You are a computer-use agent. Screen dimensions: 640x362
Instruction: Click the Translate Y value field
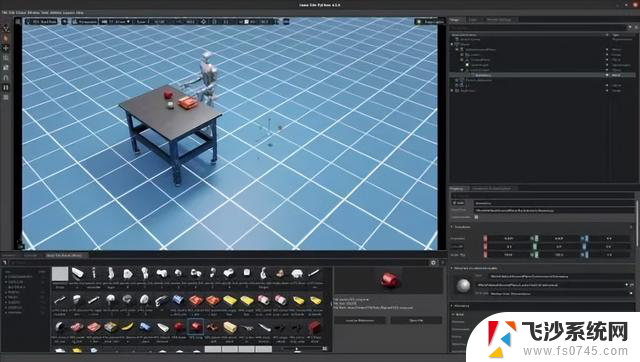click(559, 238)
